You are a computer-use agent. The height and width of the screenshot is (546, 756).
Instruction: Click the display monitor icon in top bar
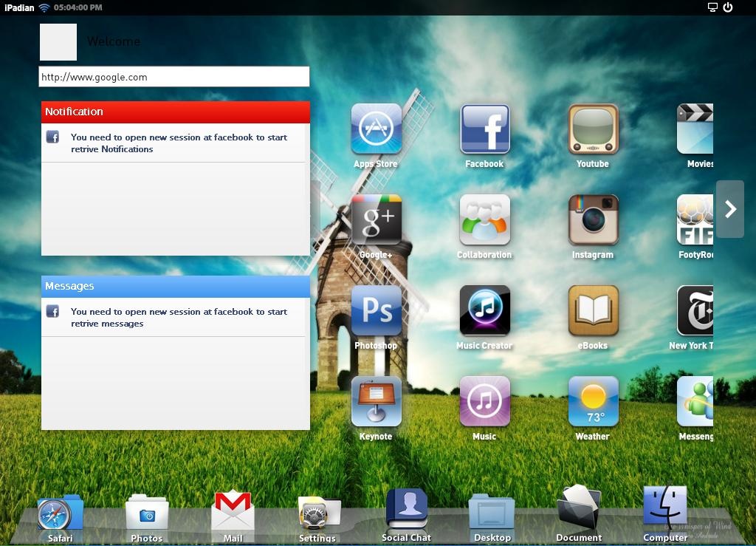coord(712,7)
